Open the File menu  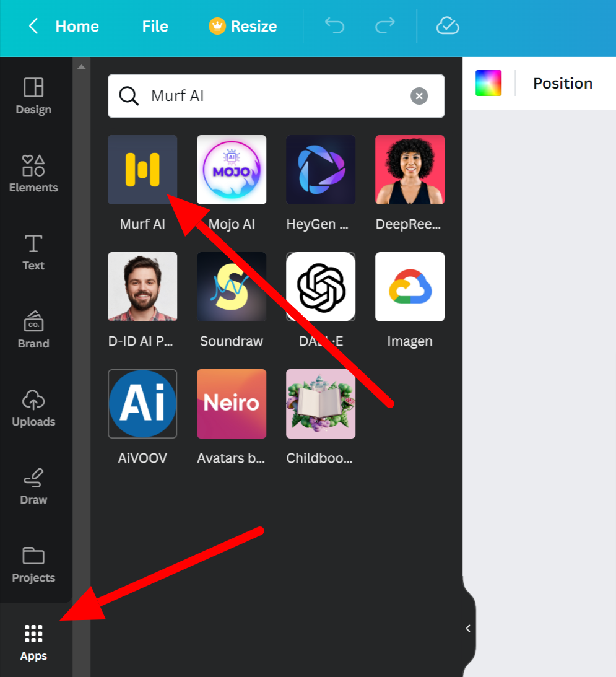[x=155, y=26]
